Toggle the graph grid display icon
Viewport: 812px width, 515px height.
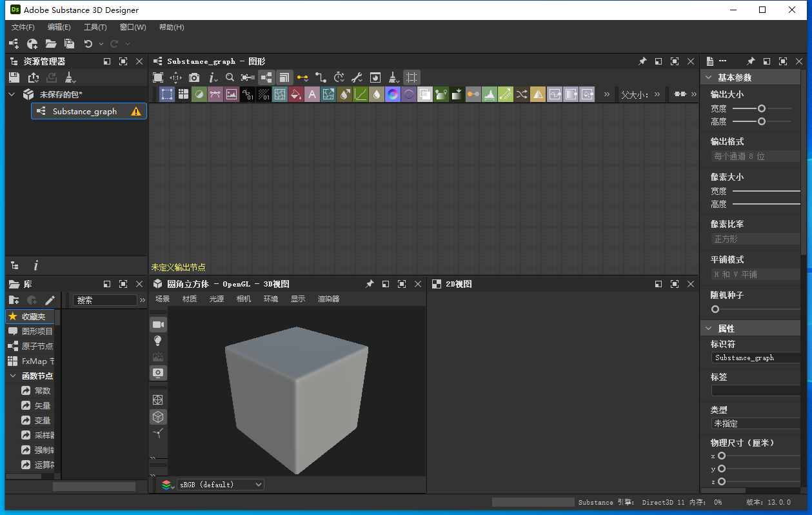[411, 77]
